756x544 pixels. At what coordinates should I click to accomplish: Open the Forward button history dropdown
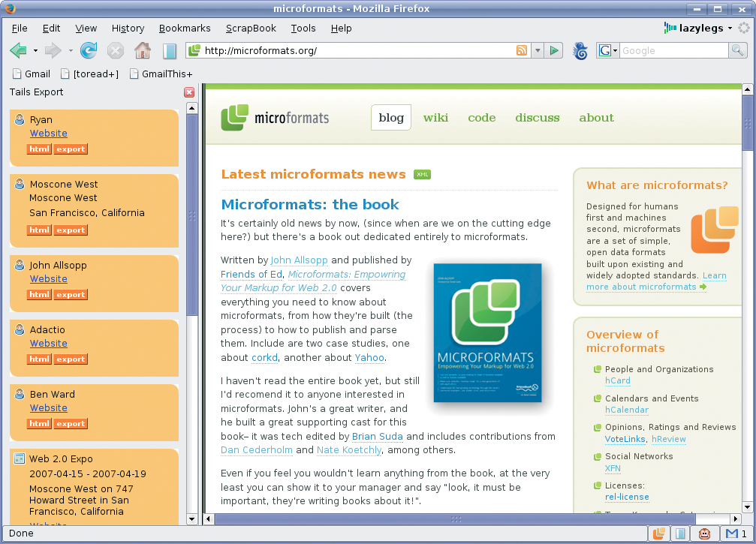pos(71,50)
